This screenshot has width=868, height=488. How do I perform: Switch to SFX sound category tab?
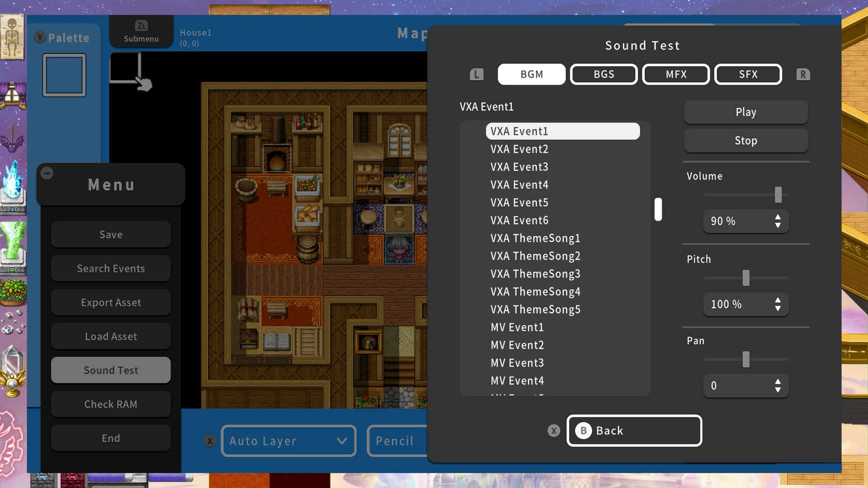click(747, 74)
